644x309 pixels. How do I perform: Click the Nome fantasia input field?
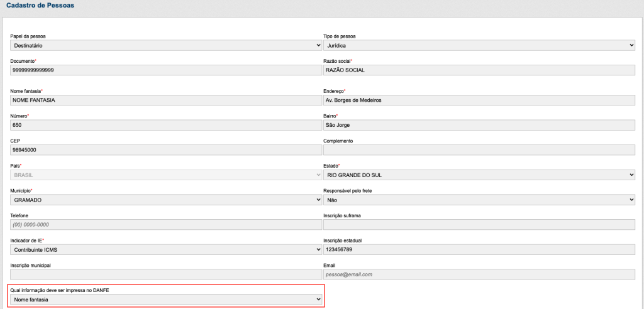166,100
